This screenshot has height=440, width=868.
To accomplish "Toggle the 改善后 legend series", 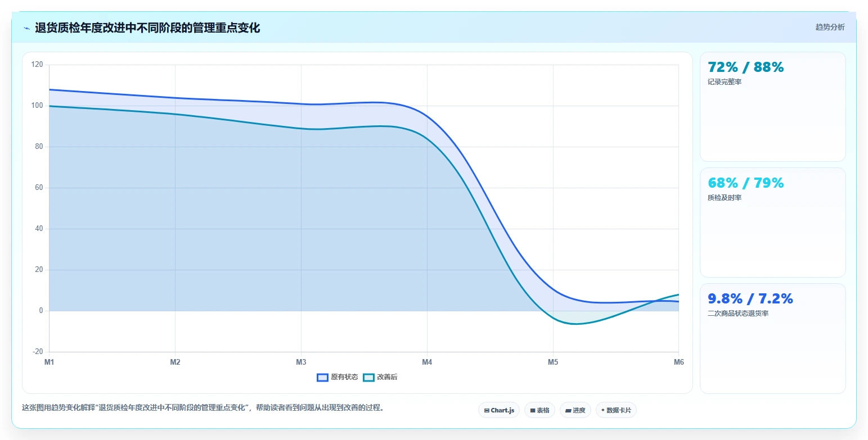I will [380, 377].
